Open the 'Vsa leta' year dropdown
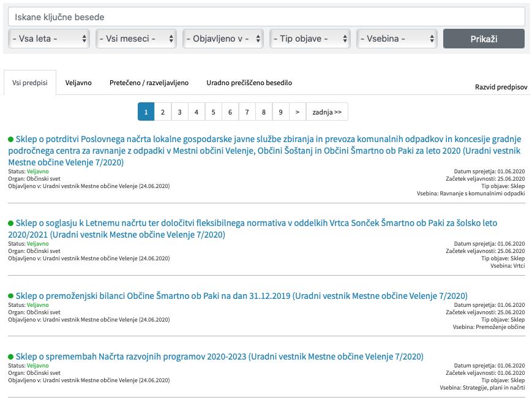Screen dimensions: 532x400 tap(50, 39)
